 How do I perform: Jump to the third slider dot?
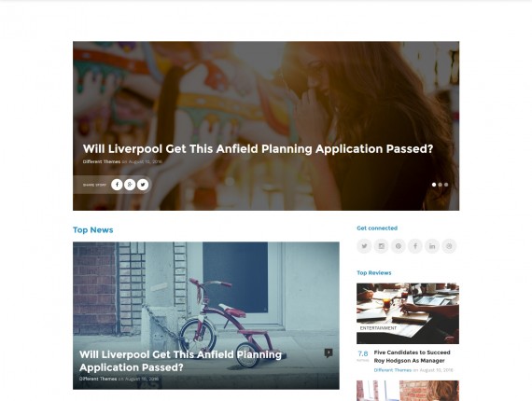coord(446,185)
